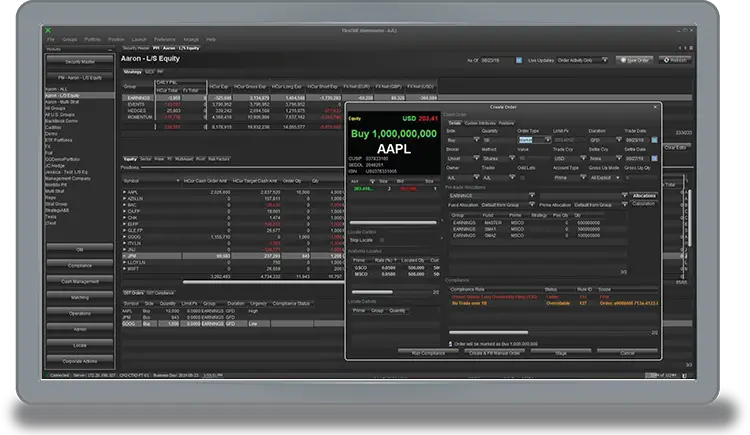This screenshot has width=750, height=435.
Task: Click Create & Fill Manual Order button
Action: (494, 353)
